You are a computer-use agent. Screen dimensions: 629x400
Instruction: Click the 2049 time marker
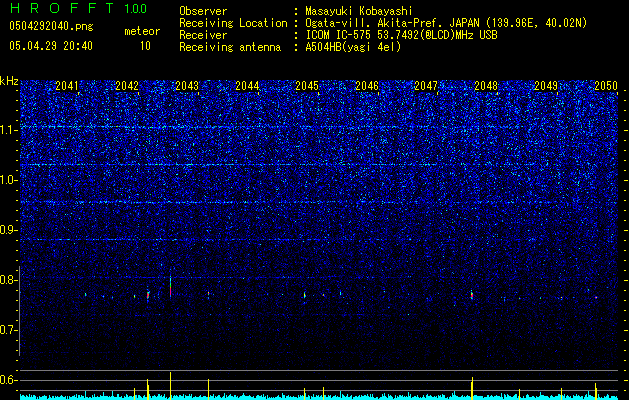546,85
